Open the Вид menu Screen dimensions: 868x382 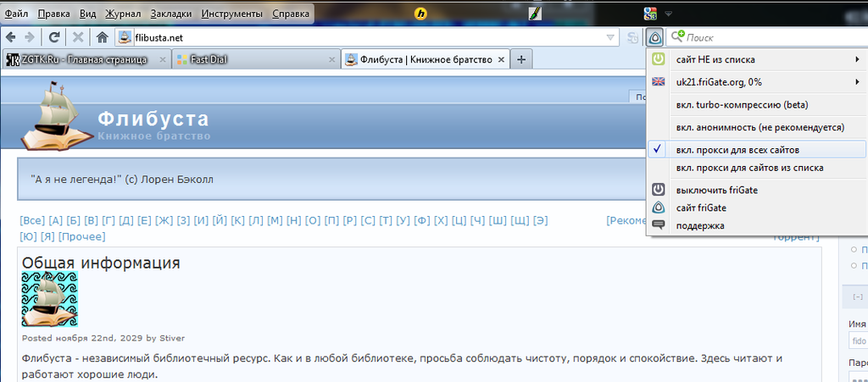point(87,14)
